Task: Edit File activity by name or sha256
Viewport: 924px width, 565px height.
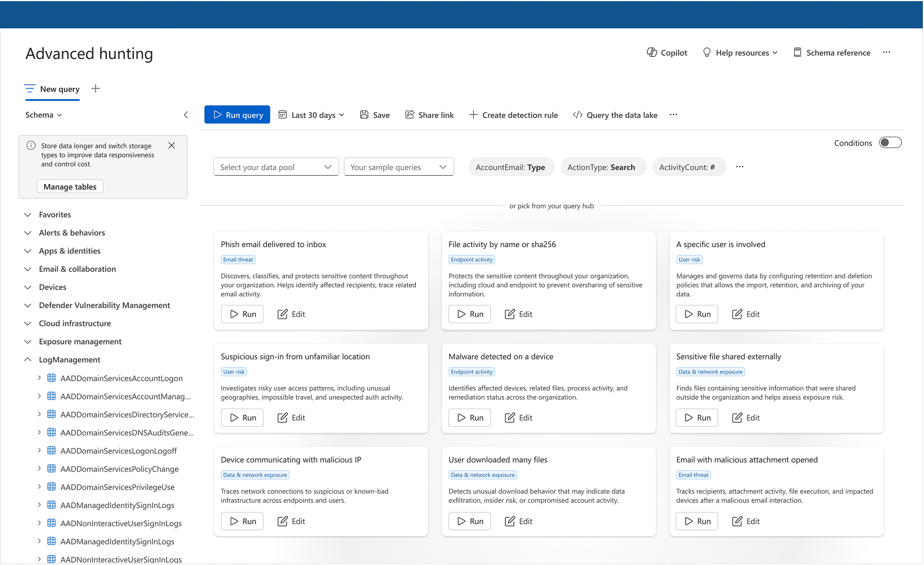Action: pos(519,314)
